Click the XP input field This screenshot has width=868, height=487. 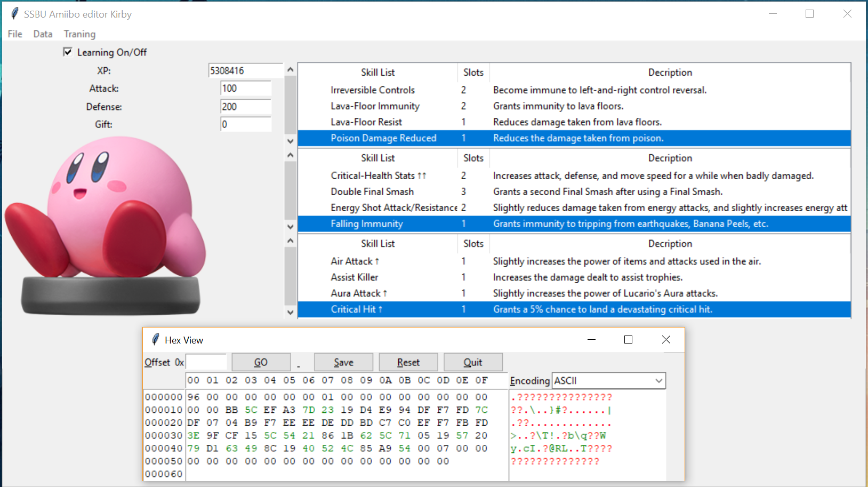coord(246,70)
